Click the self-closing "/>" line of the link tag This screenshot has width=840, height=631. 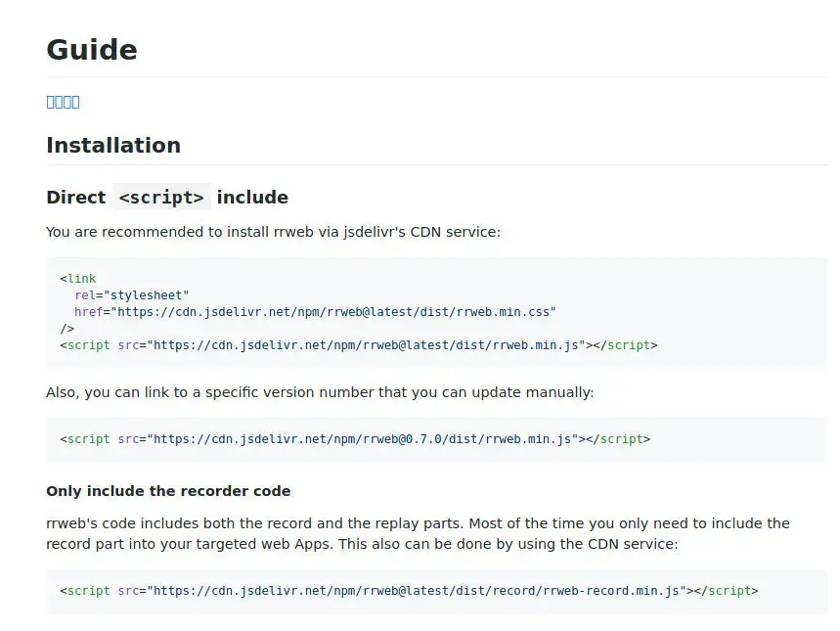[x=66, y=329]
